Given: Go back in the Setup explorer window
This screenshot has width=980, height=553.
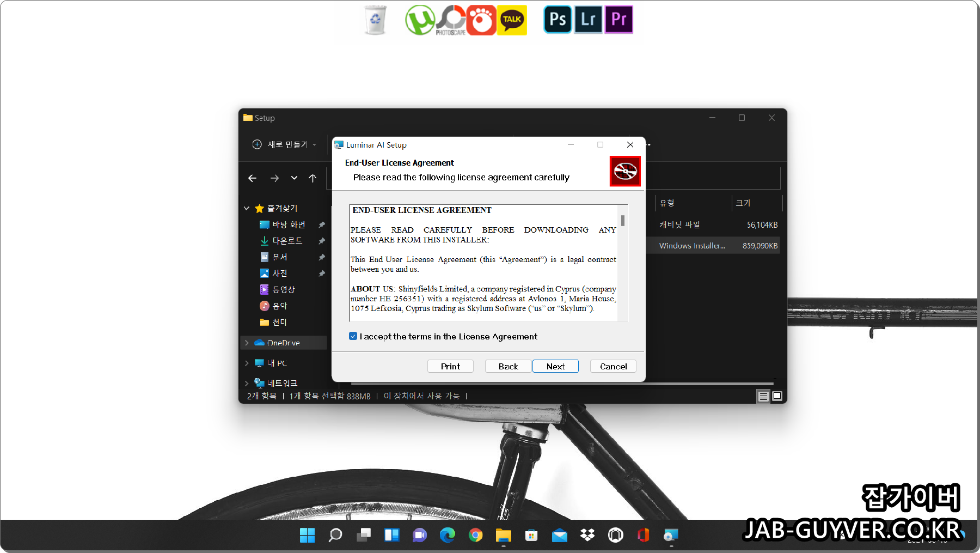Looking at the screenshot, I should [252, 178].
